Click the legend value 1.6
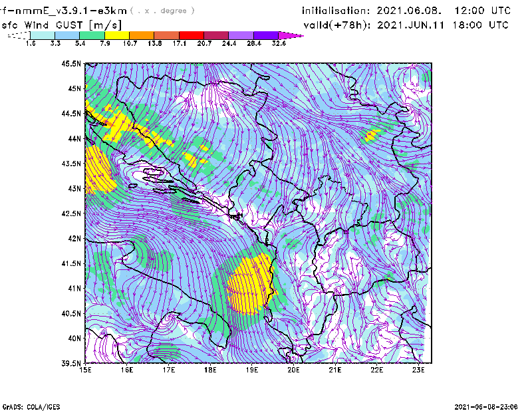Image resolution: width=532 pixels, height=411 pixels. coord(31,43)
